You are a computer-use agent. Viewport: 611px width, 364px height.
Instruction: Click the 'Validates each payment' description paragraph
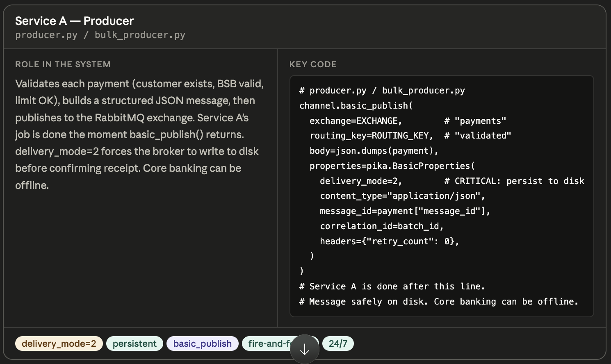[139, 134]
